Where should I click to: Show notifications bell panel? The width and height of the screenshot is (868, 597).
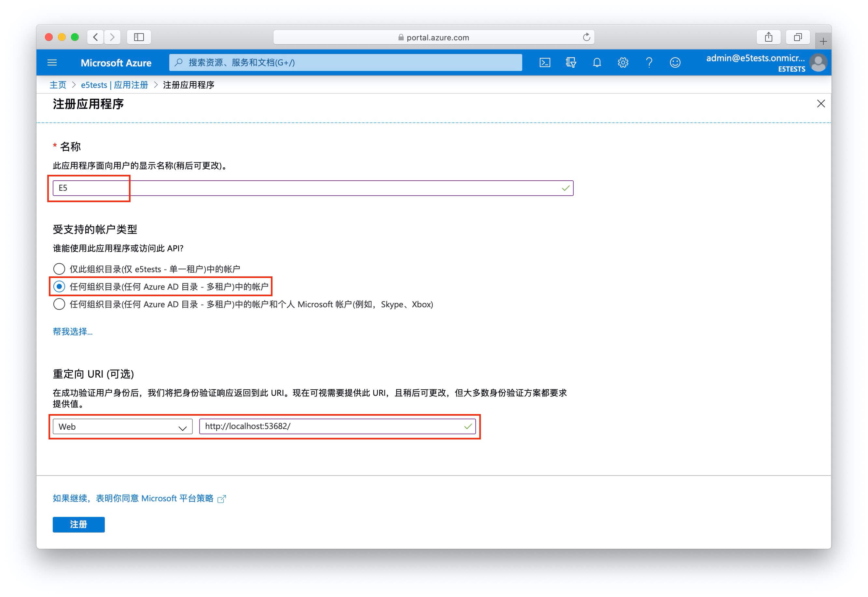point(597,62)
